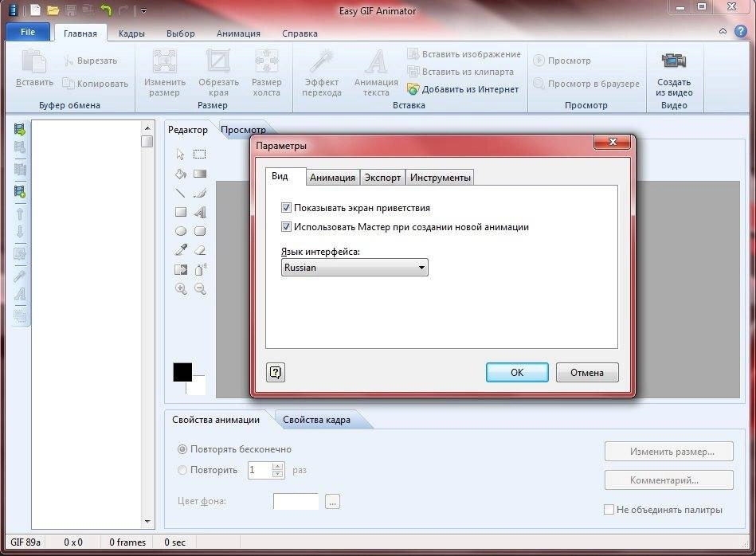
Task: Click the Комментарий... button
Action: tap(668, 480)
